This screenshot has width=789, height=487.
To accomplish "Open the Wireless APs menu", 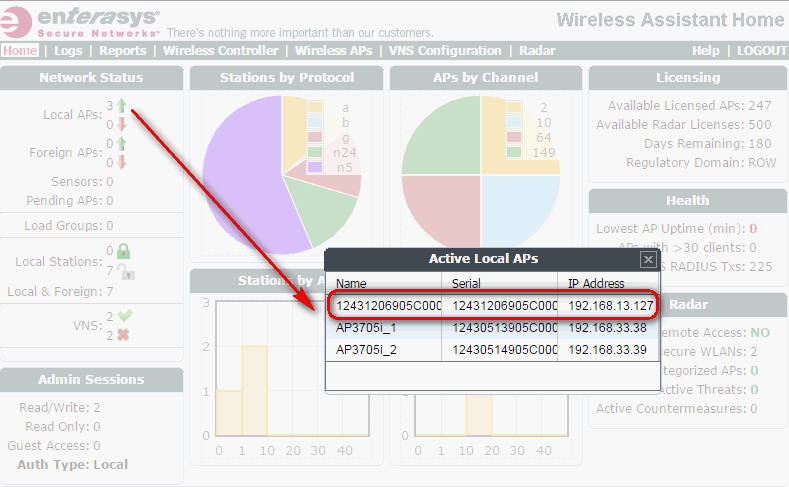I will pyautogui.click(x=334, y=50).
